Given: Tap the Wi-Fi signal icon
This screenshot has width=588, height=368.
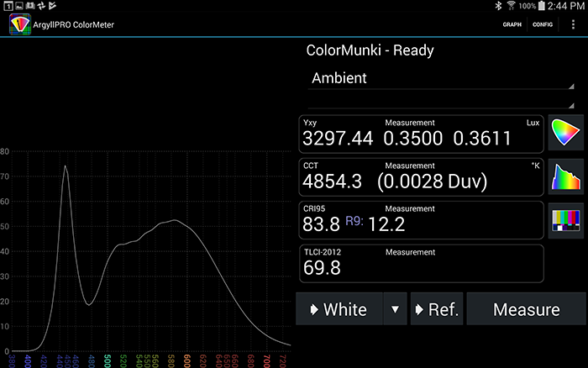Looking at the screenshot, I should click(x=512, y=6).
